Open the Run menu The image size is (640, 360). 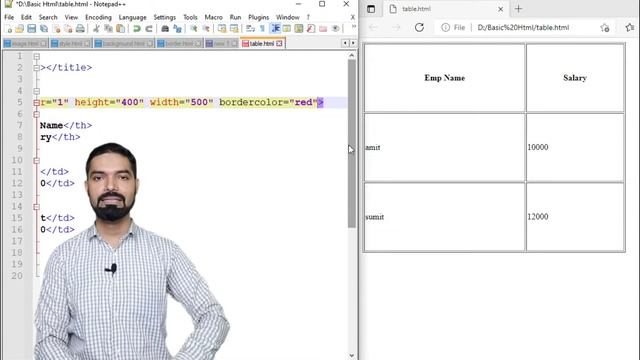[x=235, y=17]
